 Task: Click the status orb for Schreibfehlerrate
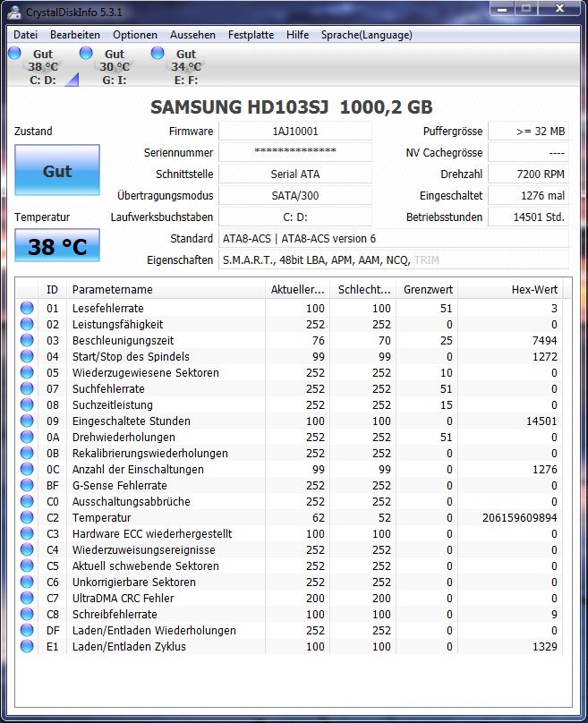tap(27, 614)
